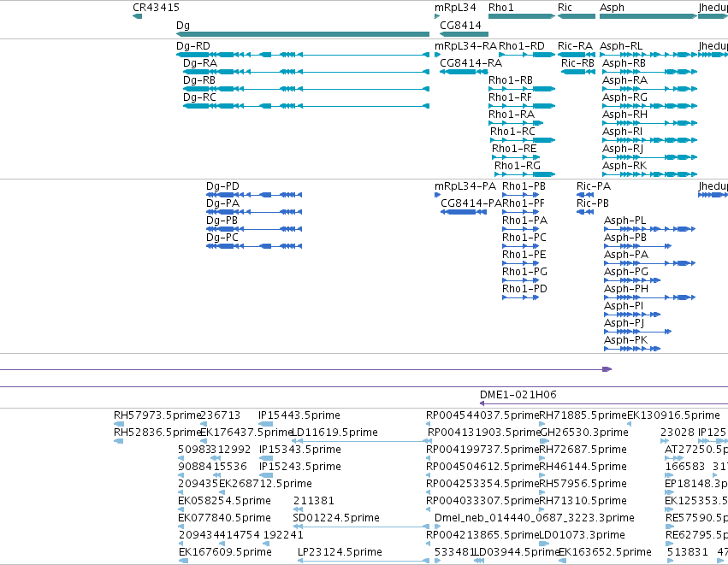Open the Asph-PG protein label
The width and height of the screenshot is (728, 565).
(x=626, y=273)
